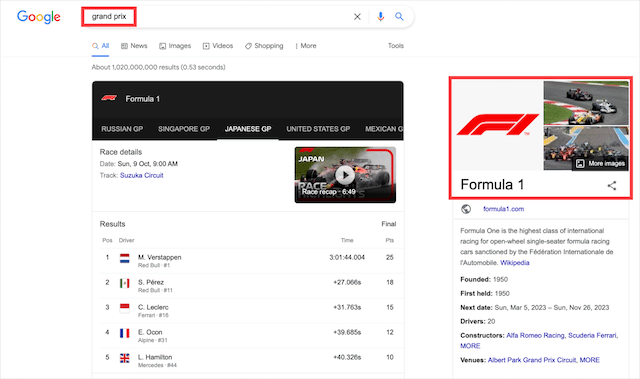Clear the search box with X icon

click(x=357, y=17)
